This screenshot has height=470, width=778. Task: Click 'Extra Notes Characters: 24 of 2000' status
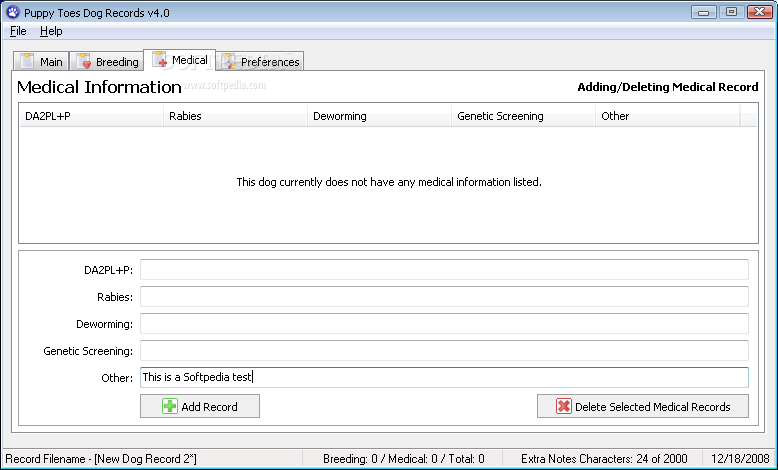(604, 459)
